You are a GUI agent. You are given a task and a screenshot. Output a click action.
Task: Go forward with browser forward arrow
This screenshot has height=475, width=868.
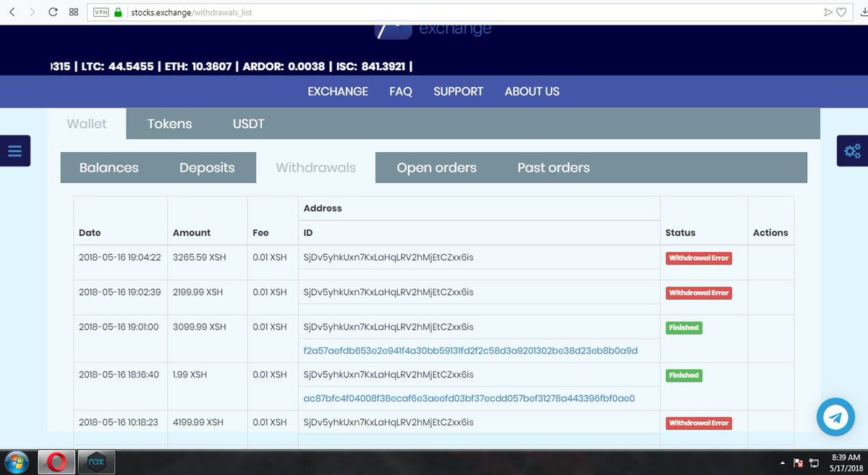(x=32, y=12)
